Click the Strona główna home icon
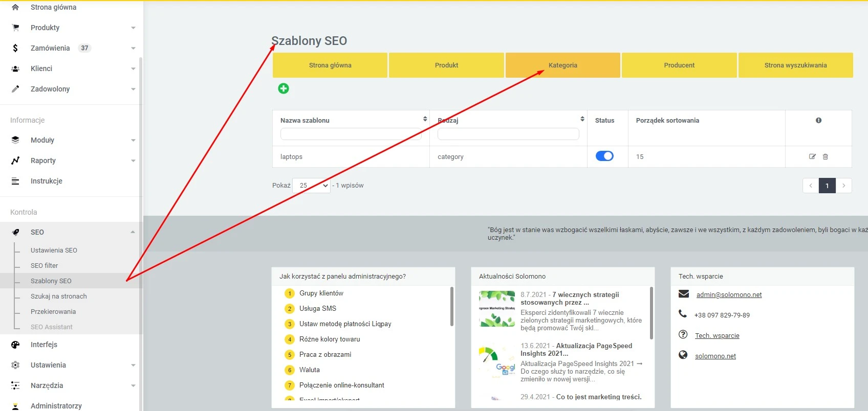Screen dimensions: 868x411 [x=15, y=7]
